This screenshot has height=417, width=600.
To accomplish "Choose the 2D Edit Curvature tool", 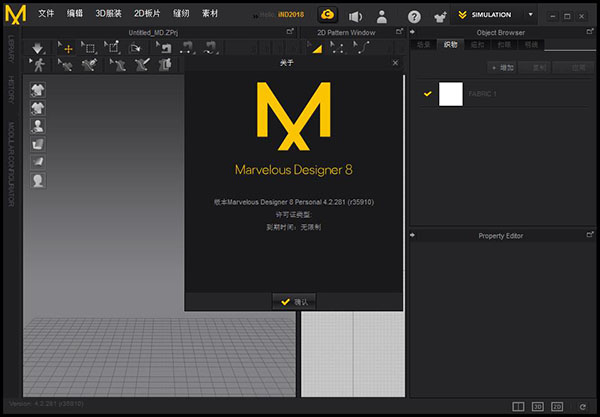I will pyautogui.click(x=362, y=47).
